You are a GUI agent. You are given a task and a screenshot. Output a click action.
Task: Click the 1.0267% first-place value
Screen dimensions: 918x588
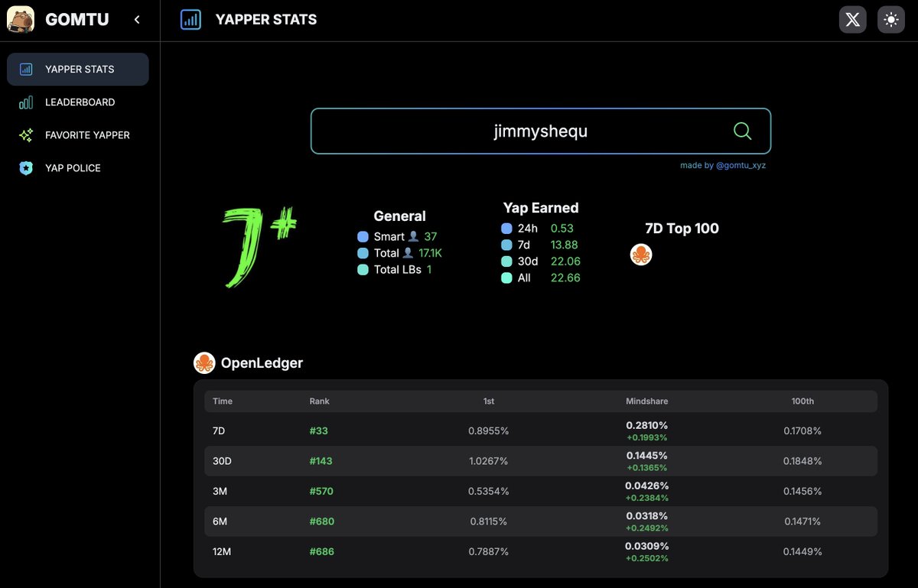[x=488, y=461]
